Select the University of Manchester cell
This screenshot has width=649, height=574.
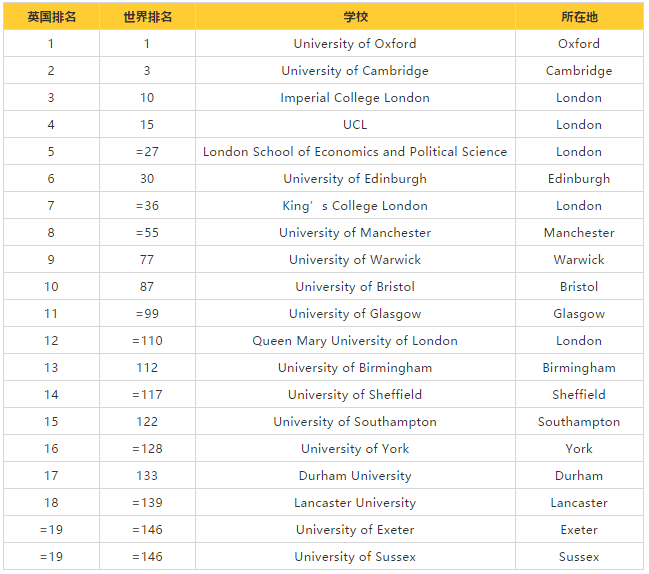[355, 233]
